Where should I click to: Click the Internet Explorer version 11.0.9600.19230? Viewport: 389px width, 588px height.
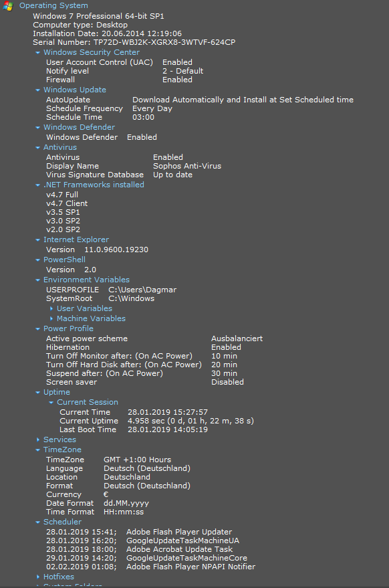116,250
